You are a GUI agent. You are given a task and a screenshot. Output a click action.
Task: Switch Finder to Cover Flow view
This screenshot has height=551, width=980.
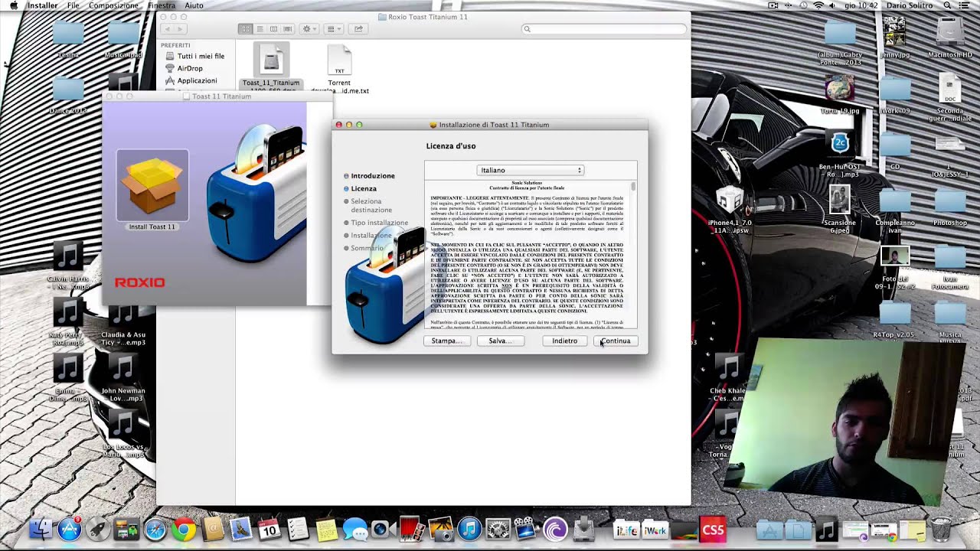pyautogui.click(x=287, y=29)
